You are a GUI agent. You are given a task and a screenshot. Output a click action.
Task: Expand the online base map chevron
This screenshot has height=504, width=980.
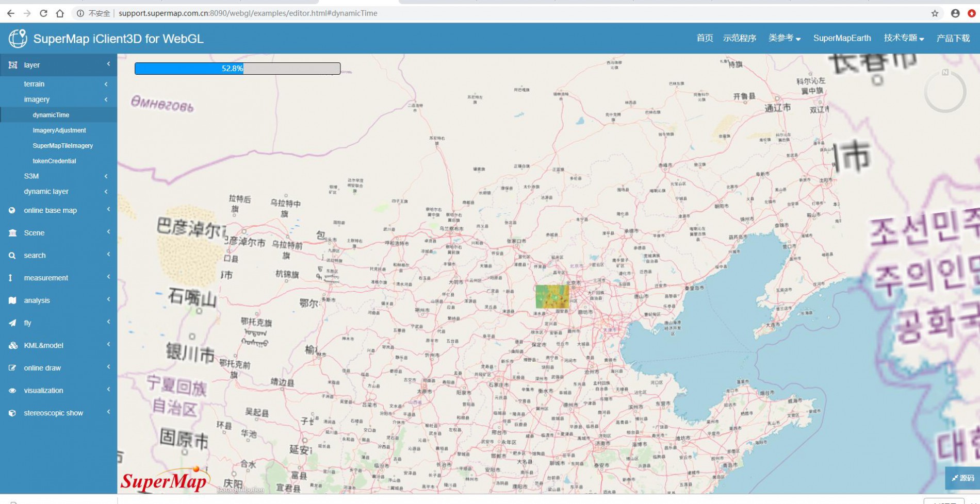pos(108,209)
